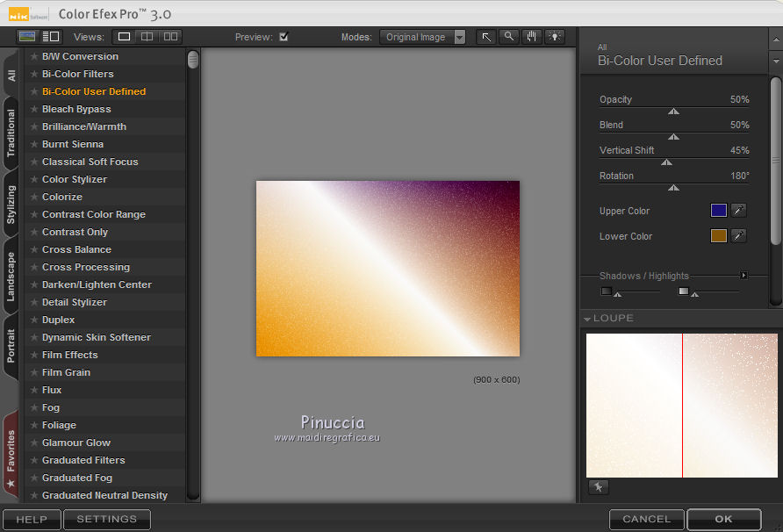Click the loupe pin star icon

(598, 487)
